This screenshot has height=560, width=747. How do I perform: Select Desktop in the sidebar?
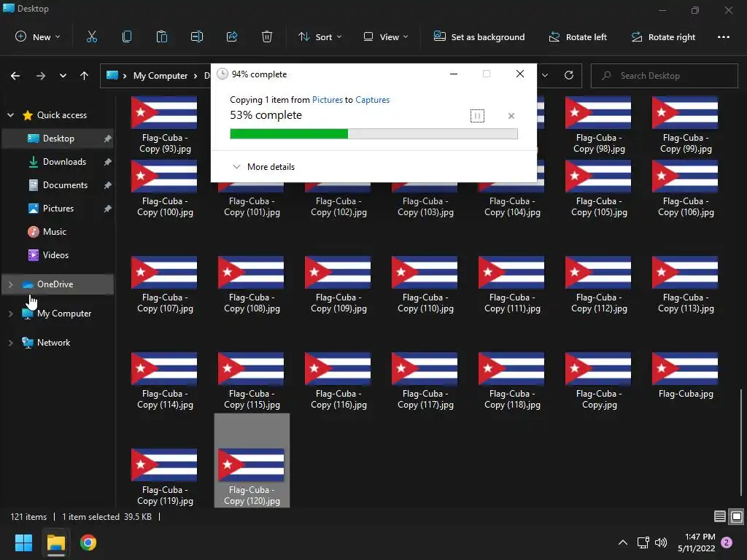(x=58, y=139)
